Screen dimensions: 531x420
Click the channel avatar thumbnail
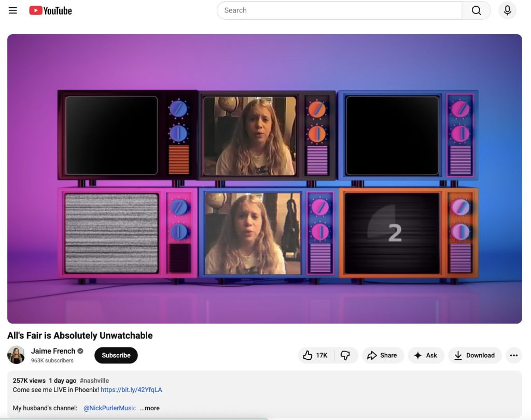click(x=16, y=355)
